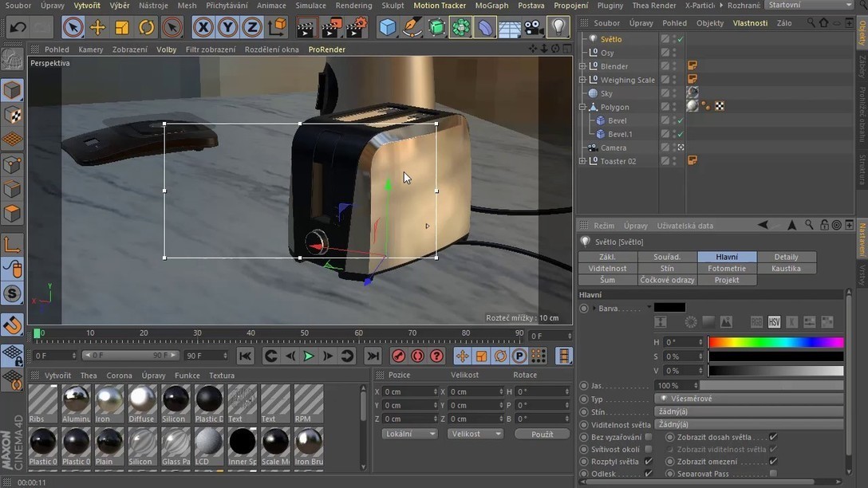Click the Použít button
Screen dimensions: 868x488
[542, 434]
